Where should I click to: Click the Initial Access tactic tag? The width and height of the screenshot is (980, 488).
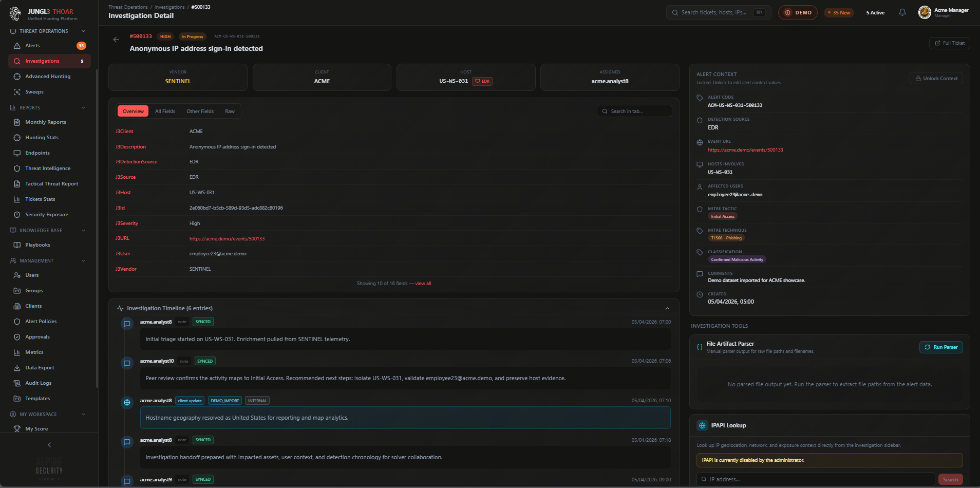pyautogui.click(x=723, y=216)
